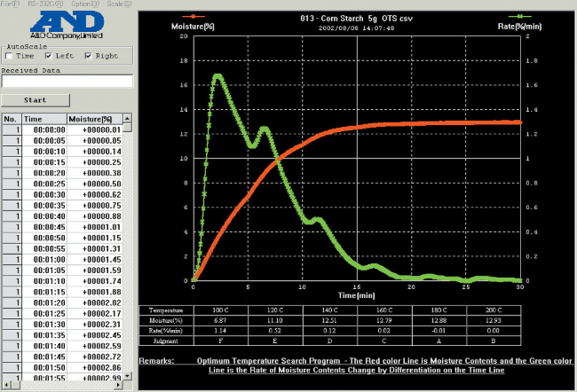Click the data table scroll-down arrow
Image resolution: width=577 pixels, height=392 pixels.
(x=127, y=375)
